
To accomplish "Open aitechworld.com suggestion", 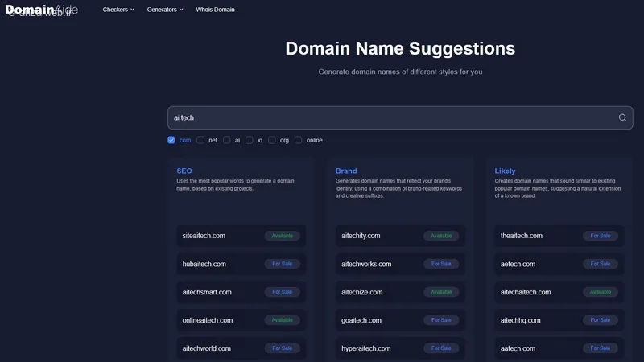I will tap(207, 348).
